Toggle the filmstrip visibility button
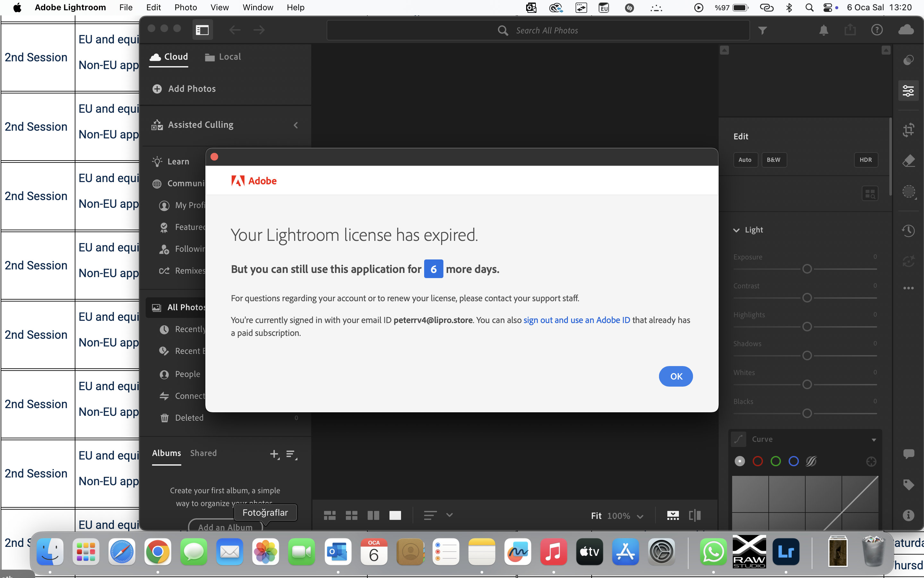924x578 pixels. click(673, 515)
